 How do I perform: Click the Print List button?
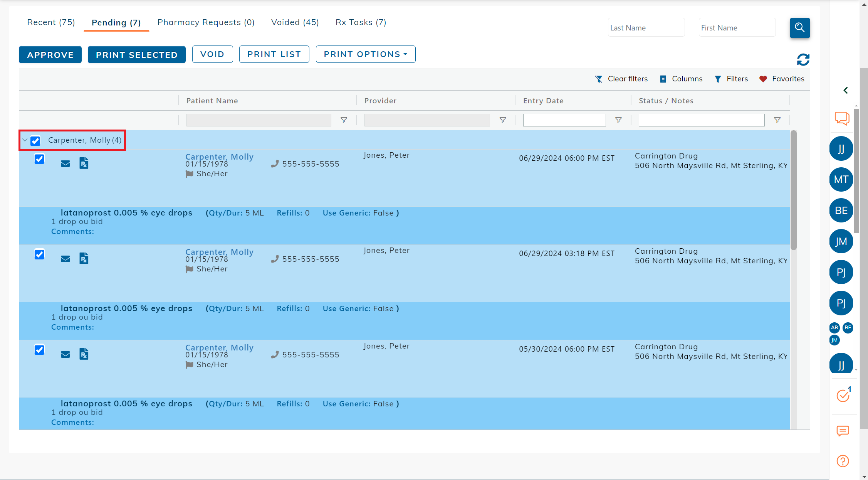click(274, 54)
